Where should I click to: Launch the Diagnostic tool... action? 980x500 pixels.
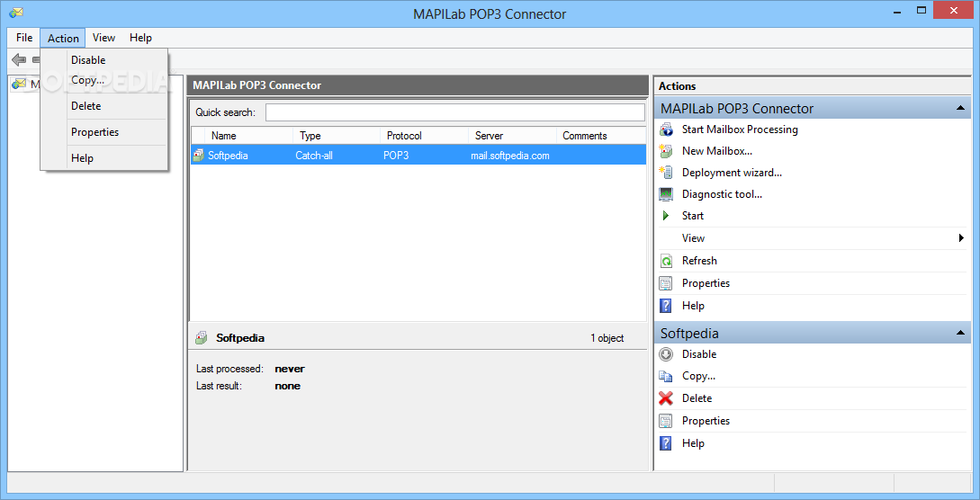tap(722, 194)
